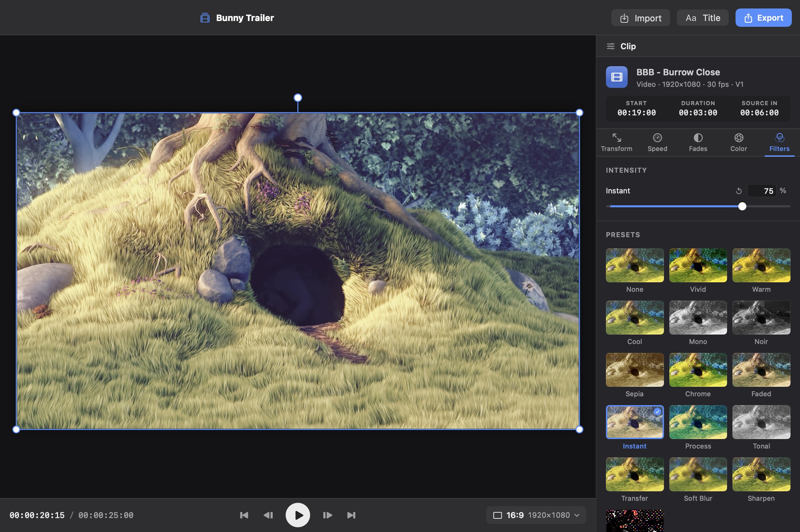Click the Instant intensity slider track

click(698, 206)
